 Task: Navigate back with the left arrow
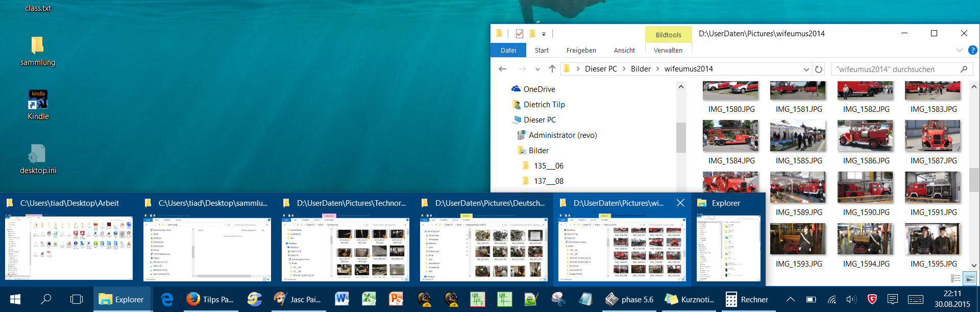pos(503,69)
